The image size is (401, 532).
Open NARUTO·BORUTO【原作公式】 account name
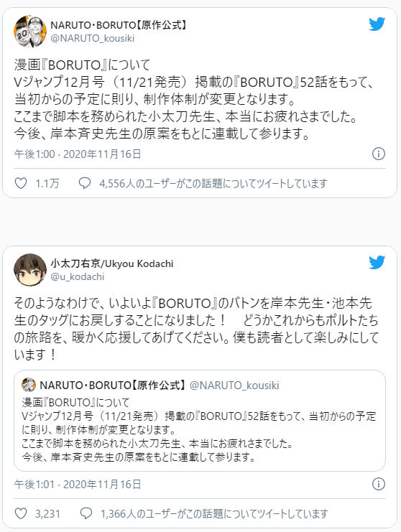pyautogui.click(x=118, y=25)
